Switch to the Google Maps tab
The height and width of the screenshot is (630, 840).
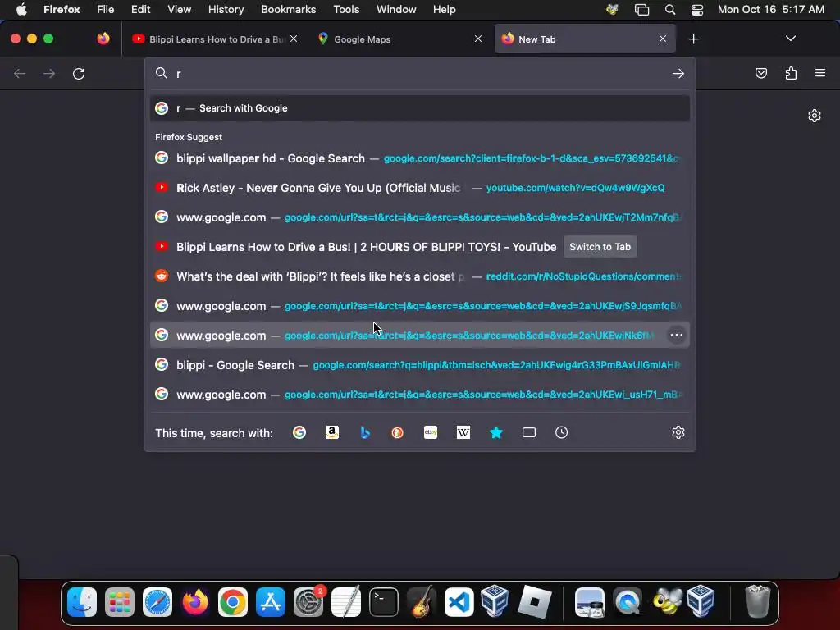coord(399,39)
